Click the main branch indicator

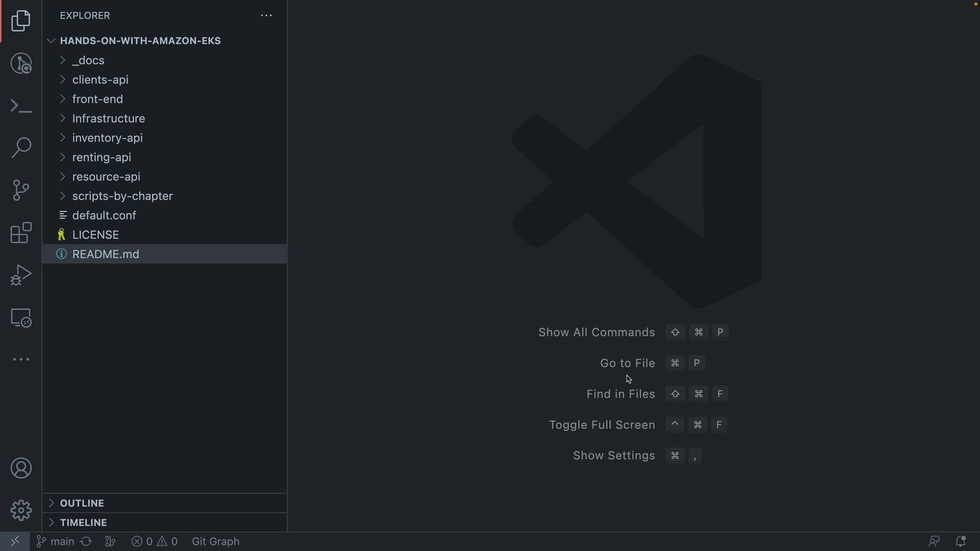pyautogui.click(x=56, y=541)
